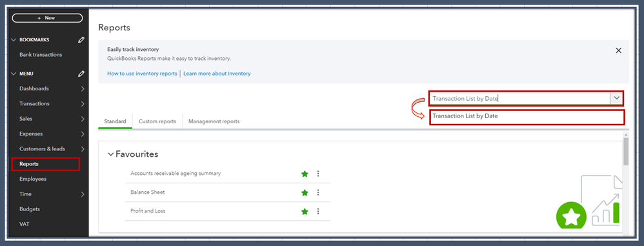644x246 pixels.
Task: Open Transactions in the sidebar
Action: (34, 104)
